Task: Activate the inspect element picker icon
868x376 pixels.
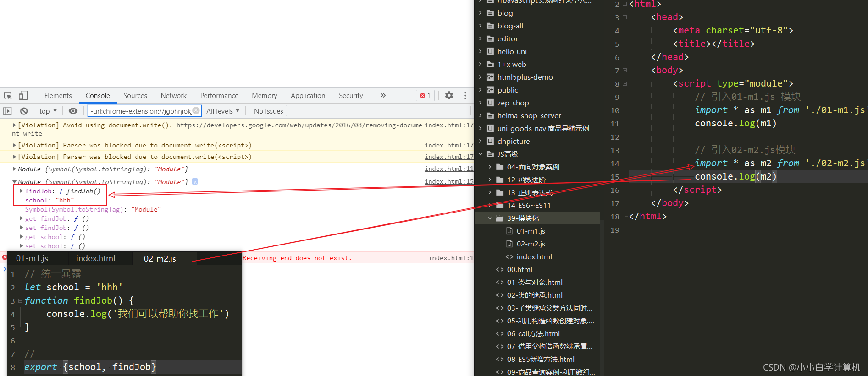Action: [x=8, y=95]
